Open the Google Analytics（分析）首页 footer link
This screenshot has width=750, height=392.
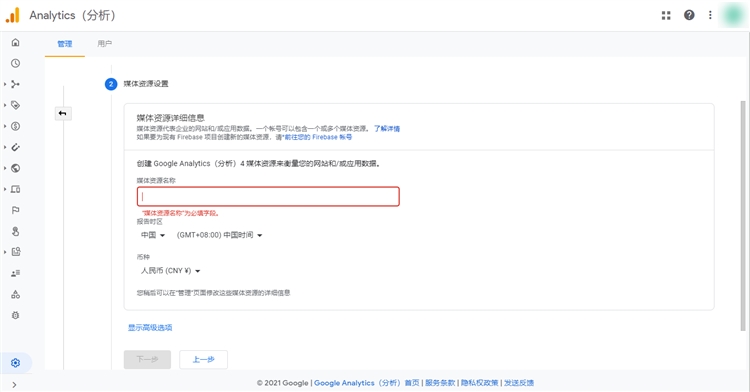tap(366, 383)
